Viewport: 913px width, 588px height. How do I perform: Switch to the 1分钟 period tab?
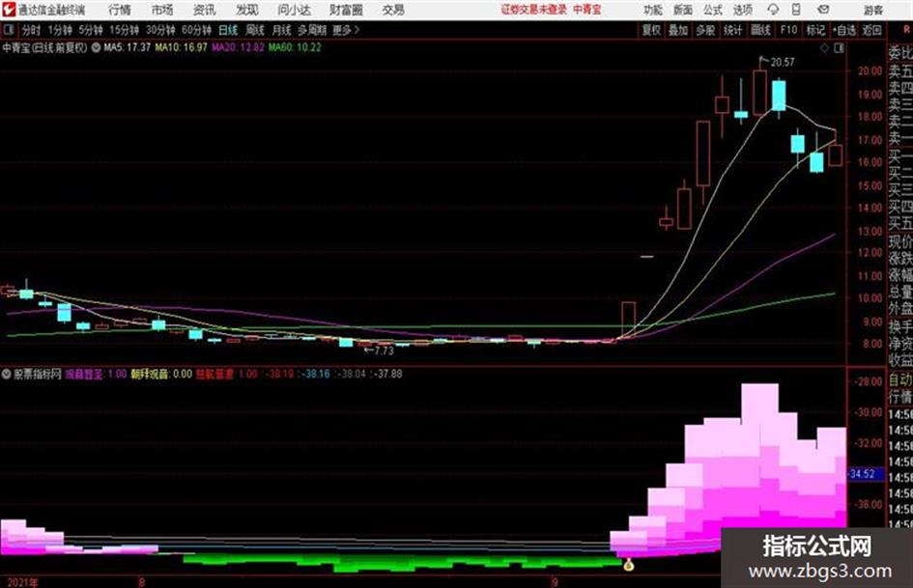coord(60,30)
